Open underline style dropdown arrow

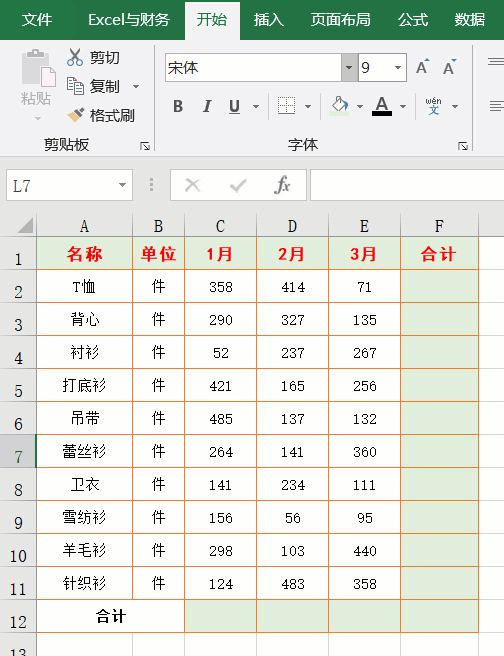(x=256, y=107)
